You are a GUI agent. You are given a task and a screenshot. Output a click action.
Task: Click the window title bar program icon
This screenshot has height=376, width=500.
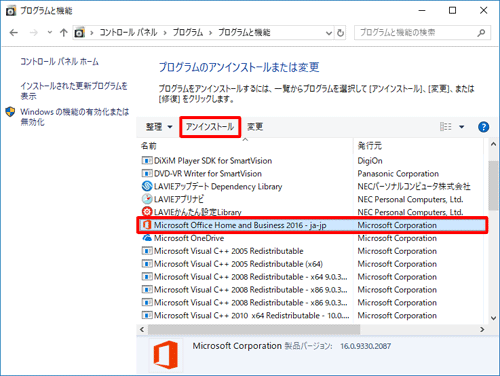(11, 11)
